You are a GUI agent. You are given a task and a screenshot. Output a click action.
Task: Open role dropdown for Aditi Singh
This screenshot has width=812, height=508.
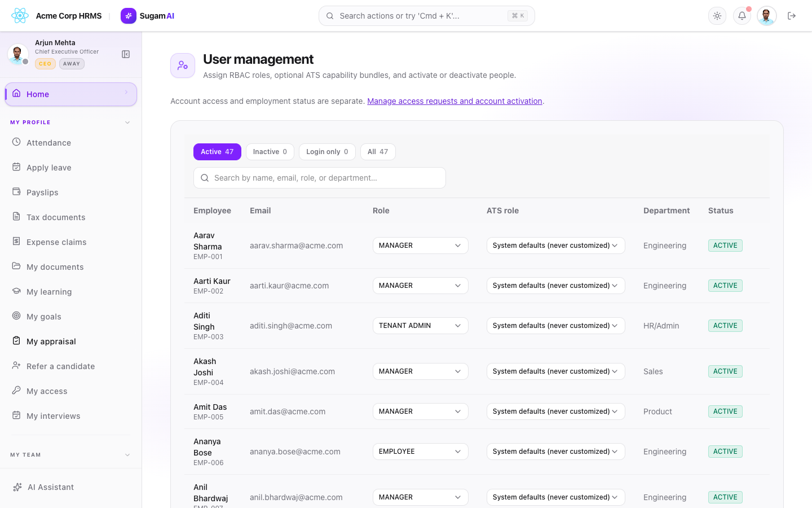[x=421, y=326]
